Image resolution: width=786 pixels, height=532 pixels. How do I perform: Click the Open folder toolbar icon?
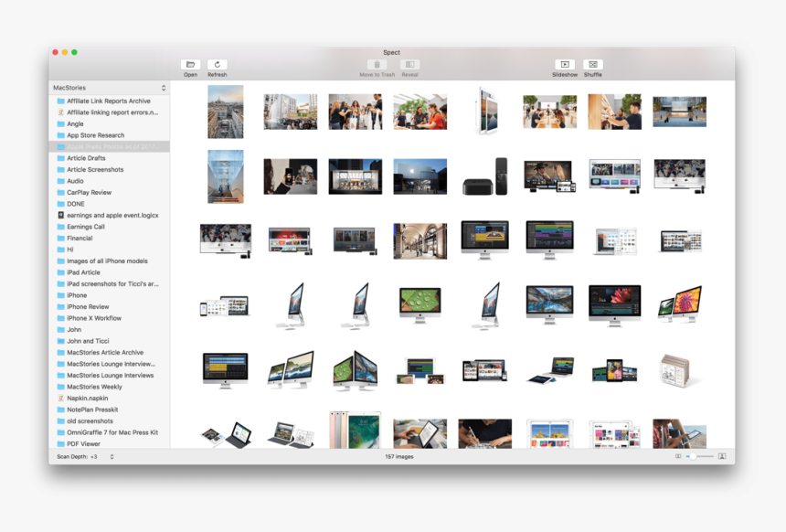point(190,65)
